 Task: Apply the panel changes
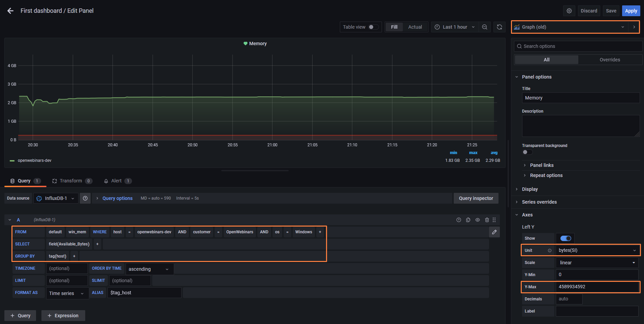(631, 10)
